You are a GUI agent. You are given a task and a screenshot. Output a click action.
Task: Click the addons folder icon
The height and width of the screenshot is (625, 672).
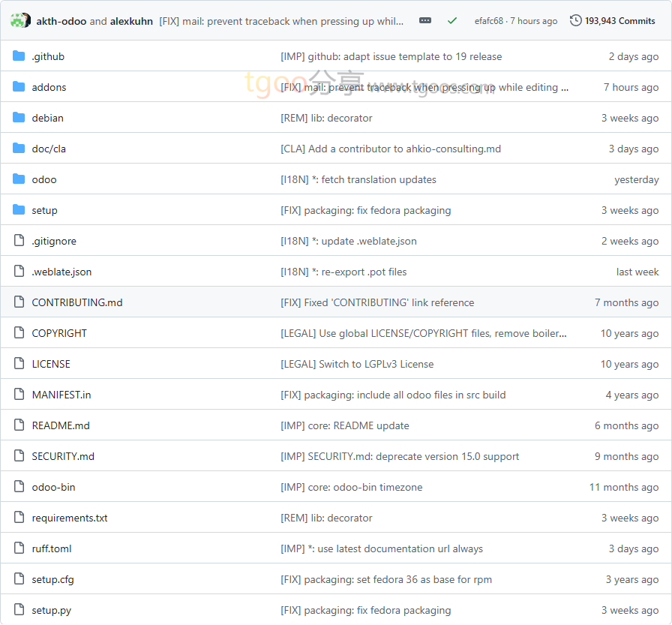point(19,87)
